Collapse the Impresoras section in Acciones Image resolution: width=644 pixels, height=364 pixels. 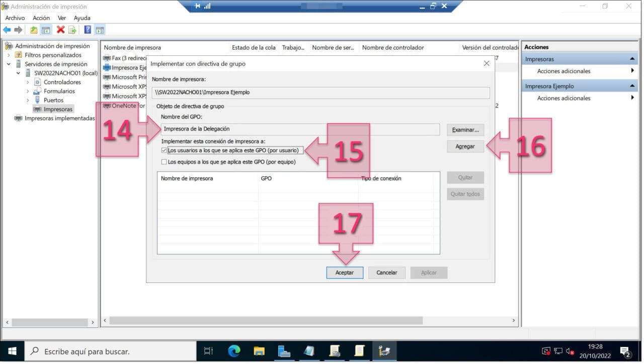pyautogui.click(x=632, y=59)
